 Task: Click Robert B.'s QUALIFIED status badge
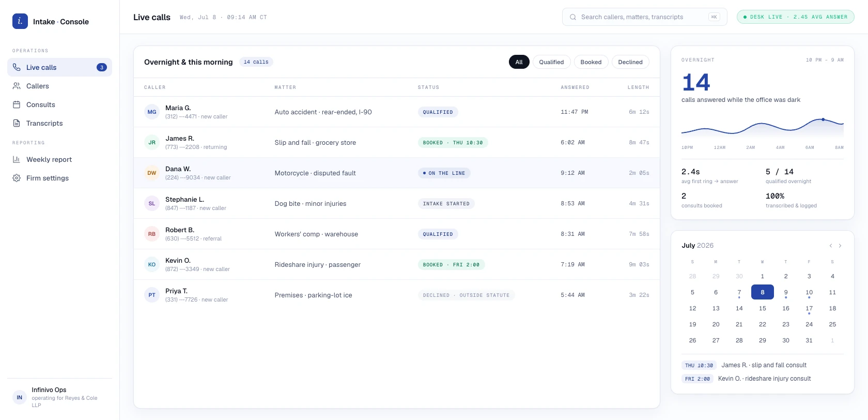point(438,234)
